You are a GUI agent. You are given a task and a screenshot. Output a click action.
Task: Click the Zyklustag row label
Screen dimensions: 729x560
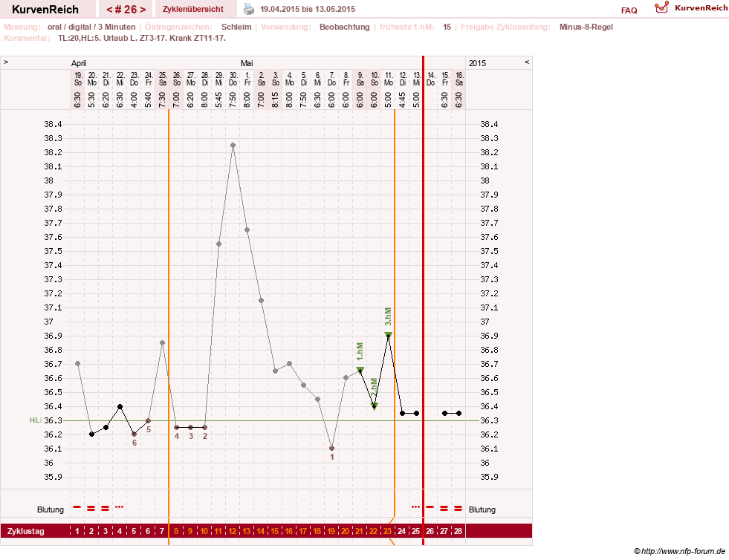[x=26, y=531]
